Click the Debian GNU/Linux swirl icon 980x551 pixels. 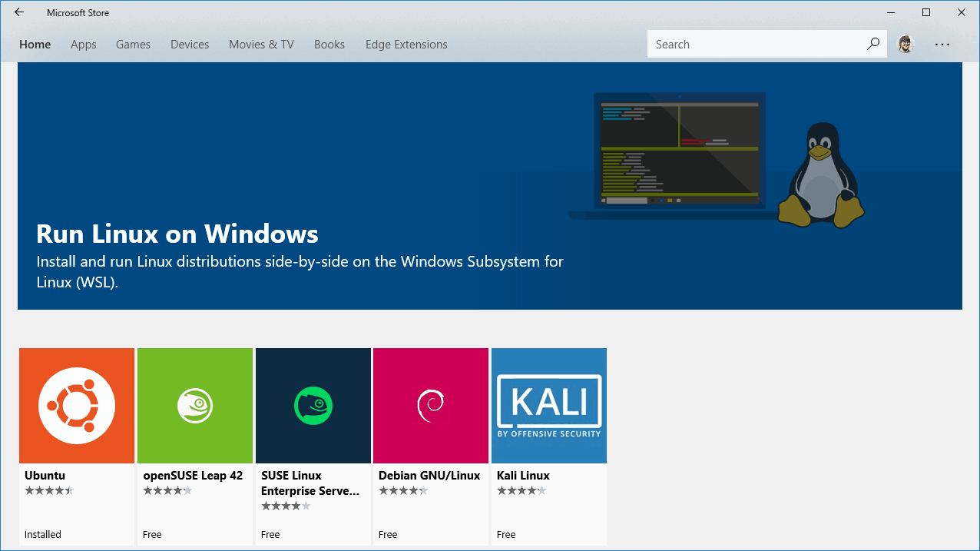430,405
